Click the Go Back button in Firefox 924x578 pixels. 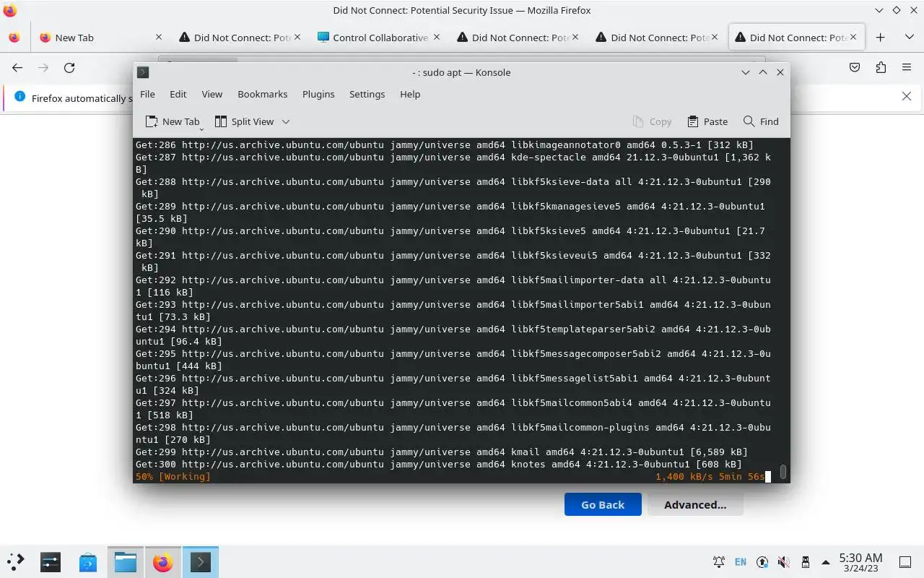tap(603, 504)
